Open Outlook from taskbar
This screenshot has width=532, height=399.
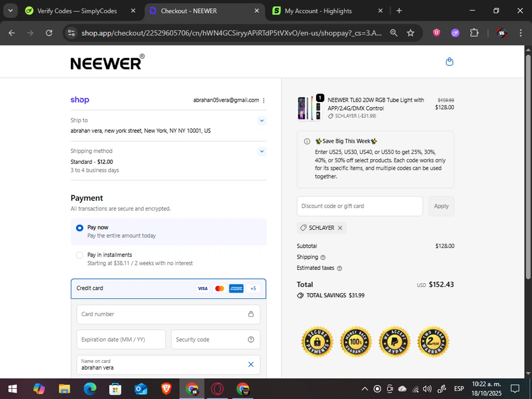pos(141,389)
